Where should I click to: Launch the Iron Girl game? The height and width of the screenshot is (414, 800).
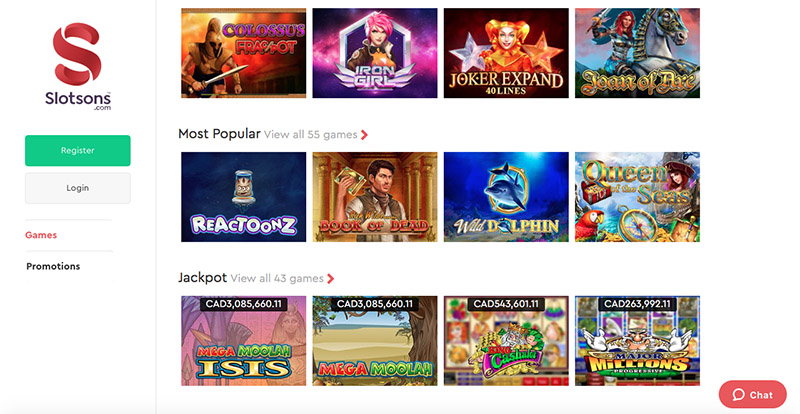click(374, 53)
